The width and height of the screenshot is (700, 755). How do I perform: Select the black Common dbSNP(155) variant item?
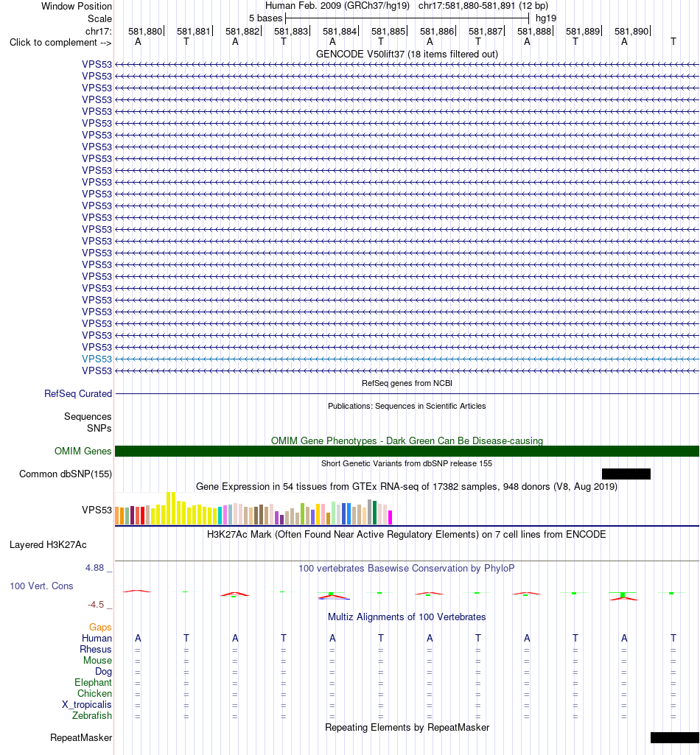pyautogui.click(x=626, y=474)
